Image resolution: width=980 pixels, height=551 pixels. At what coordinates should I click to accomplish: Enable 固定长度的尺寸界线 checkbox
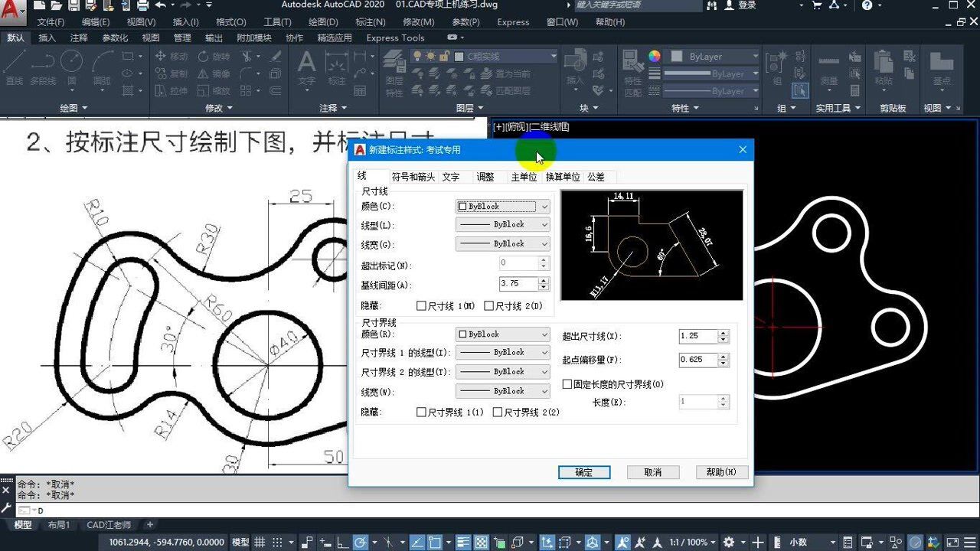pyautogui.click(x=567, y=384)
